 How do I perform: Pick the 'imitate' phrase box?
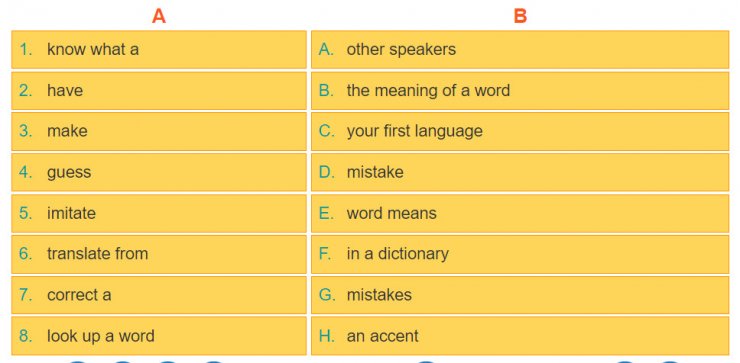point(159,213)
